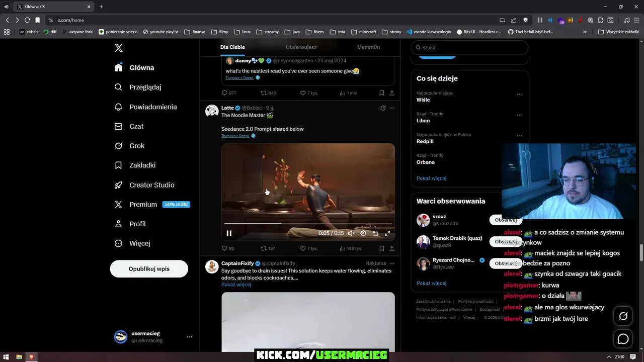
Task: Show more trends under Co się dzieje
Action: click(x=431, y=178)
